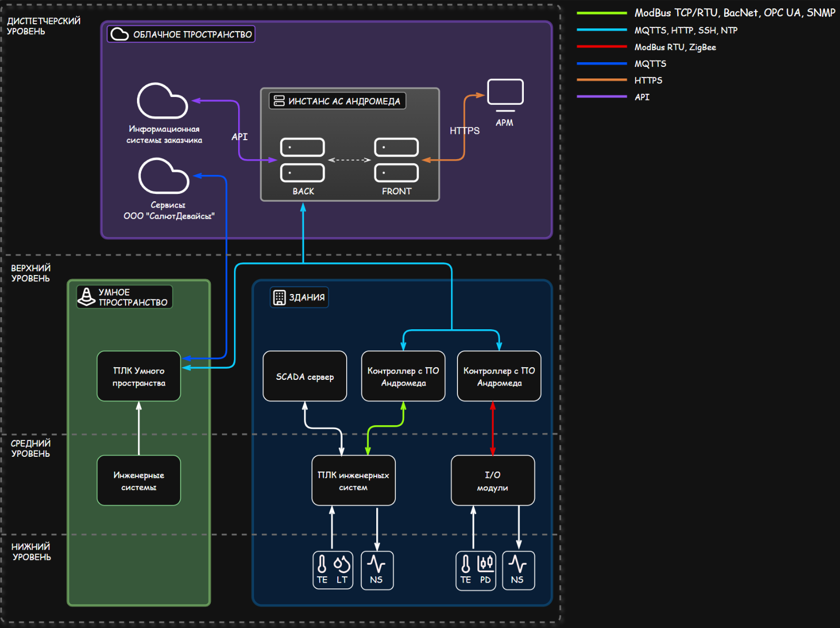The width and height of the screenshot is (840, 628).
Task: Click the green ModBus TCP/RTU legend line
Action: click(601, 13)
